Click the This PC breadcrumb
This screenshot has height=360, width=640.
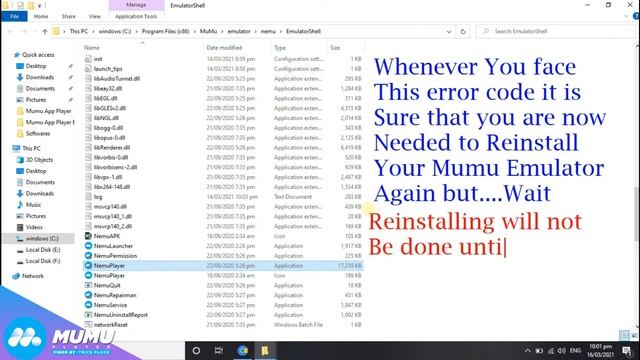point(78,31)
